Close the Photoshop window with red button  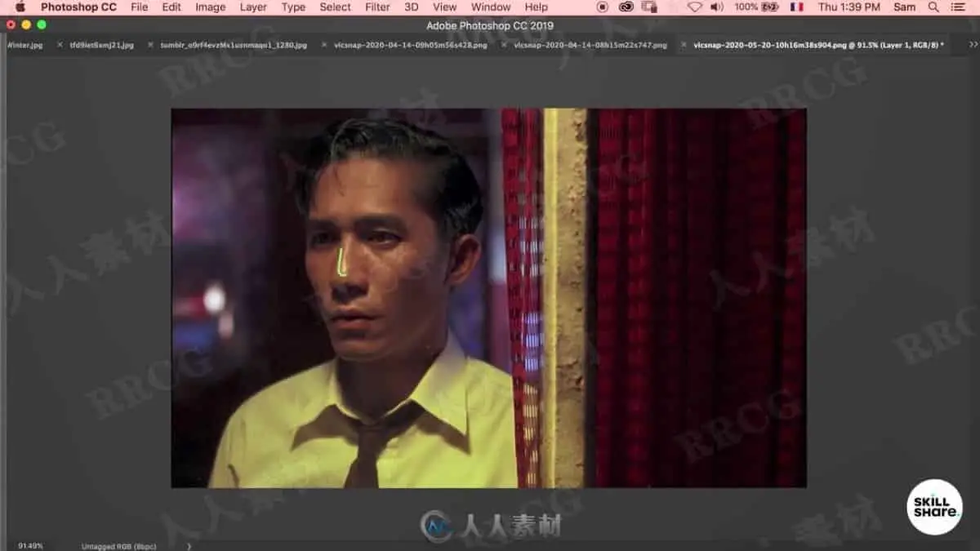[x=11, y=25]
